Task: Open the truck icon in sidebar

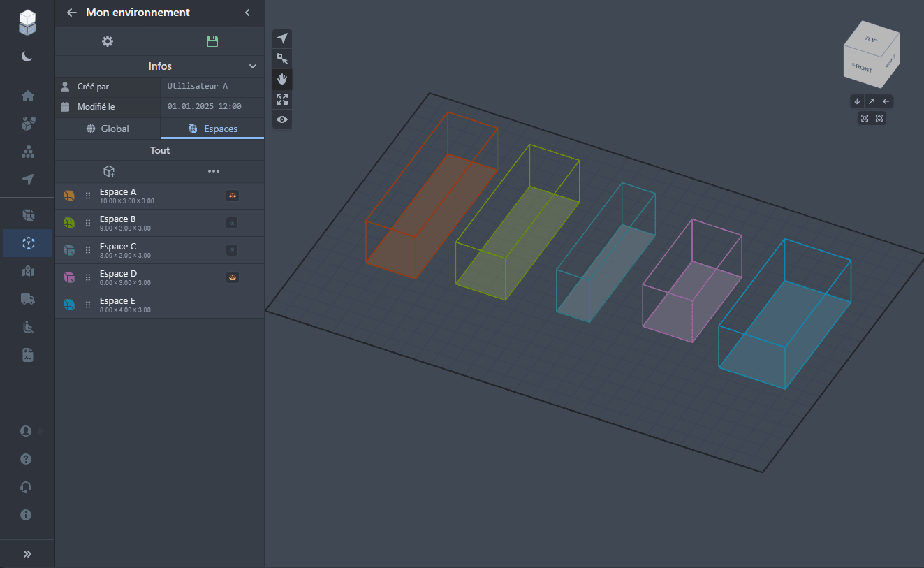Action: click(x=27, y=299)
